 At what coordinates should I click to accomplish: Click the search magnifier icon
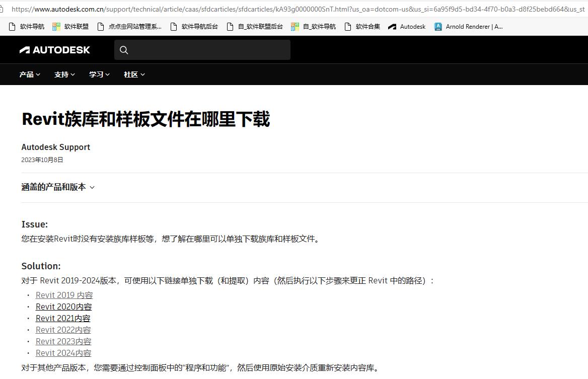pos(124,50)
